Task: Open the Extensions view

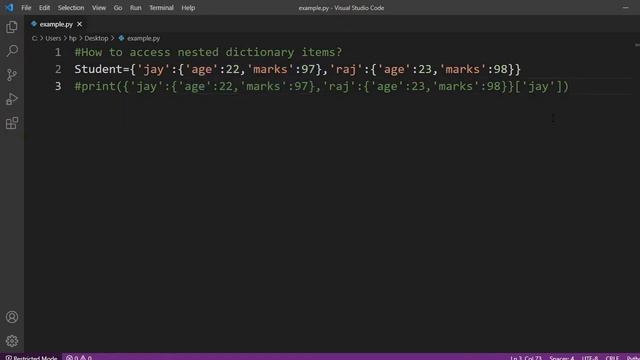Action: pos(12,123)
